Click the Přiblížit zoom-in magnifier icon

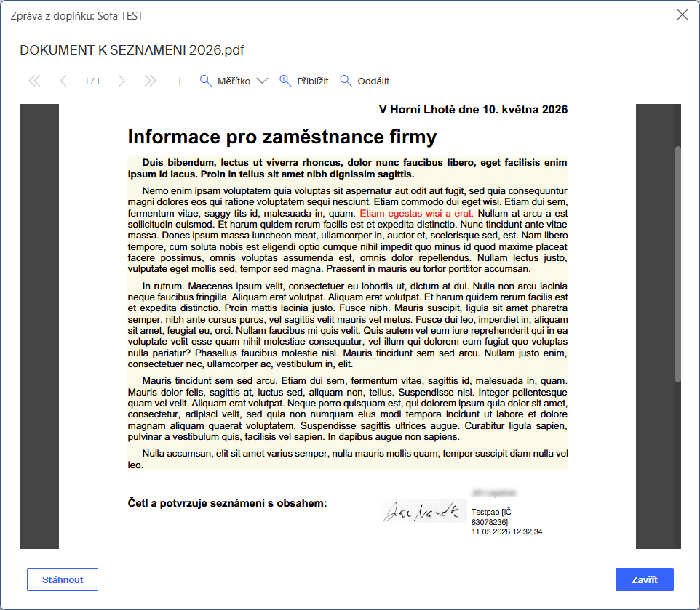tap(285, 81)
